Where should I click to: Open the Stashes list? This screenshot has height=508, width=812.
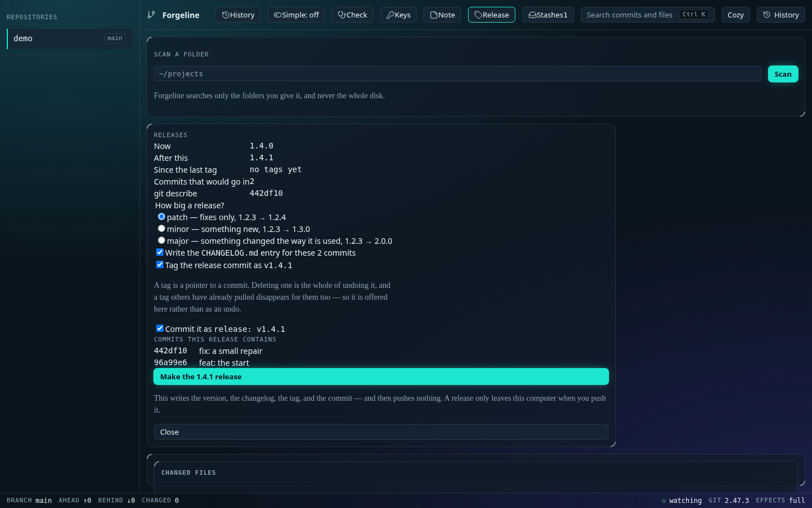(548, 15)
